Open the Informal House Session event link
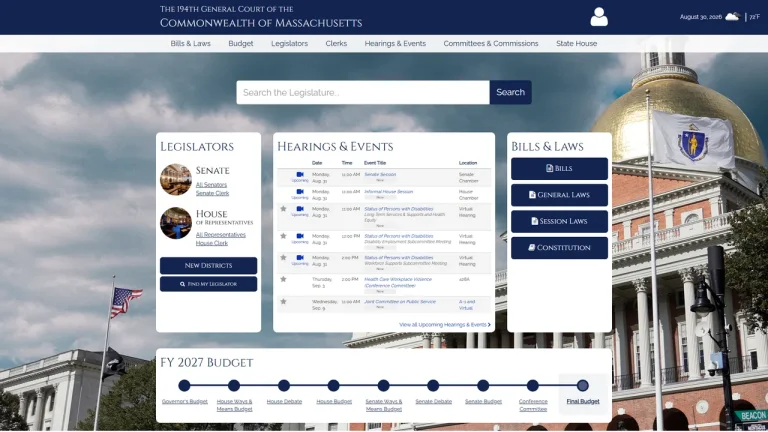The image size is (768, 432). pos(388,192)
